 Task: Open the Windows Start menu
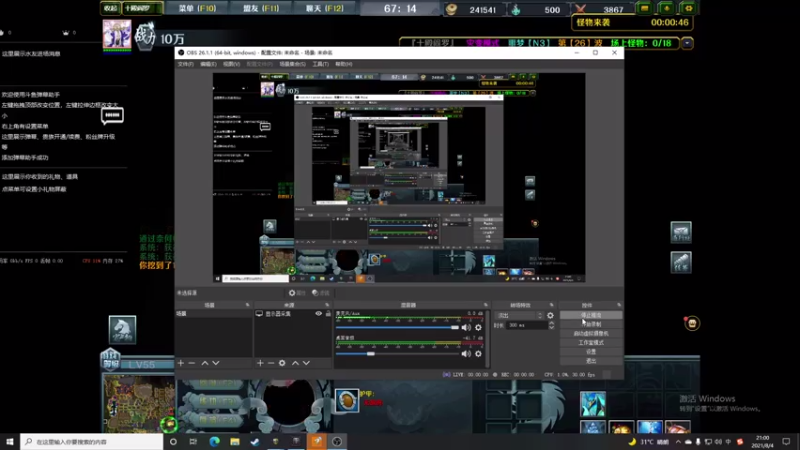tap(10, 442)
